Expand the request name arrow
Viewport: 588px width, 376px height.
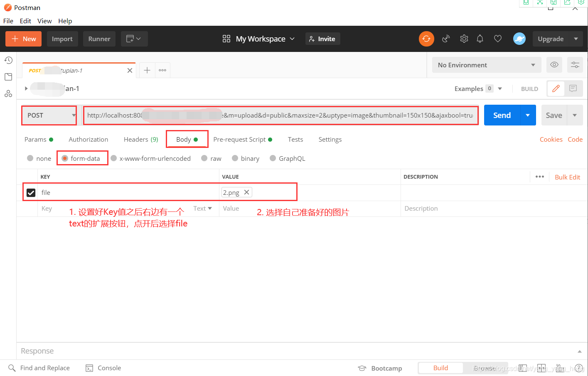coord(26,88)
